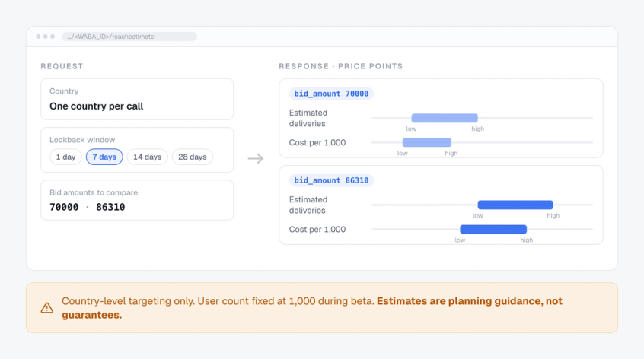Click the RESPONSE · PRICE POINTS heading
This screenshot has width=644, height=359.
pos(341,66)
